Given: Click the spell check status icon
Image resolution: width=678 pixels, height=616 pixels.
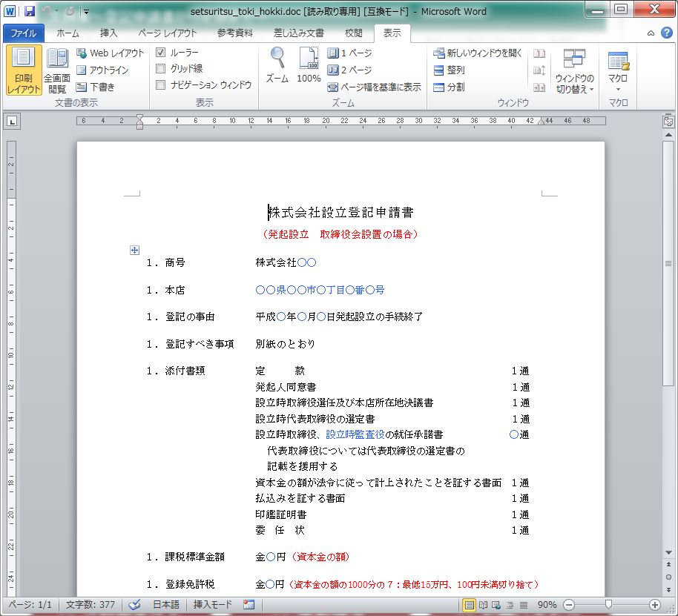Looking at the screenshot, I should [x=134, y=605].
